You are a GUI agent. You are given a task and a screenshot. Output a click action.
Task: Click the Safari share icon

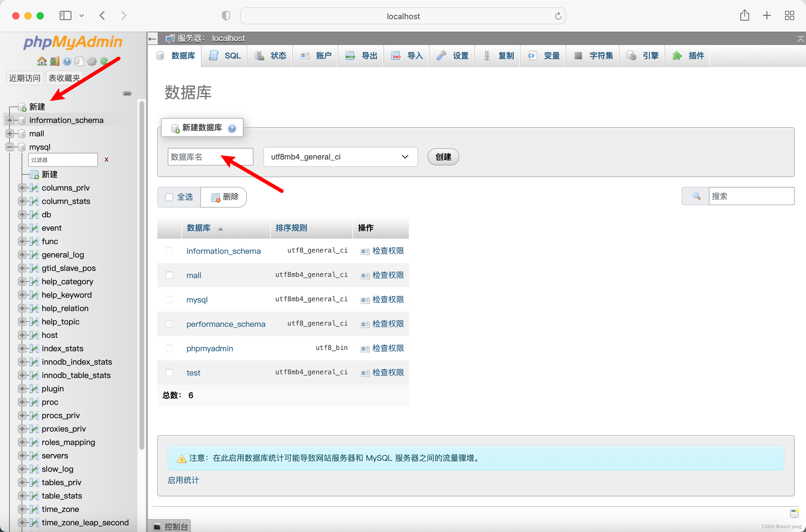pyautogui.click(x=744, y=15)
